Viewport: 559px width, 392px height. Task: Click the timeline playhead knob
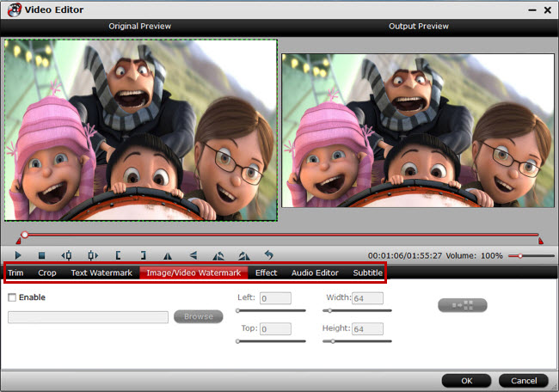pyautogui.click(x=25, y=235)
